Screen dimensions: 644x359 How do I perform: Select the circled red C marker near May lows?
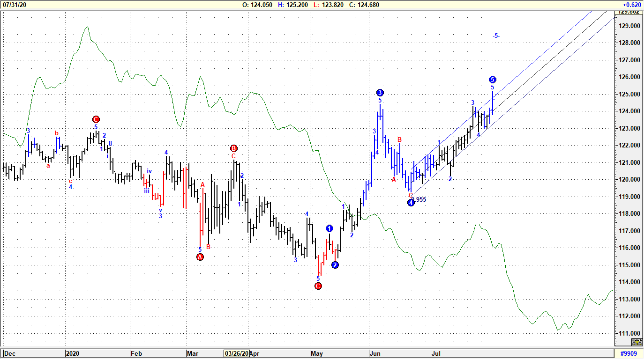click(318, 286)
